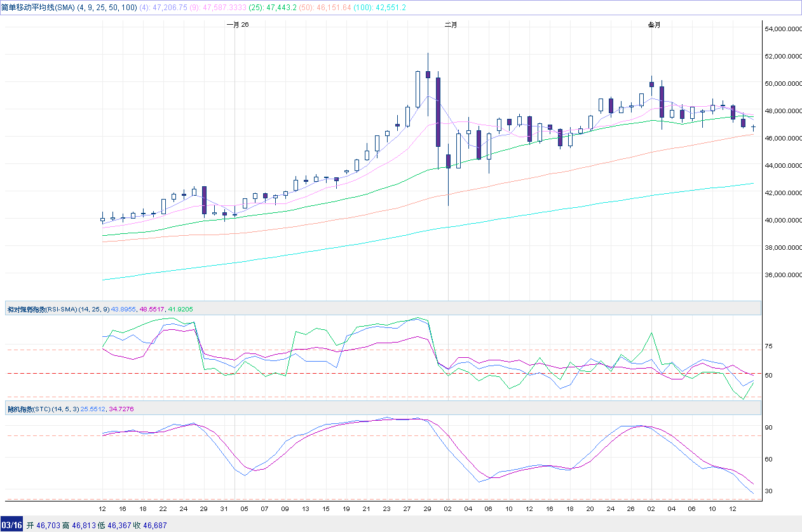
Task: Click the 36,000.0000 price axis label
Action: [x=782, y=275]
